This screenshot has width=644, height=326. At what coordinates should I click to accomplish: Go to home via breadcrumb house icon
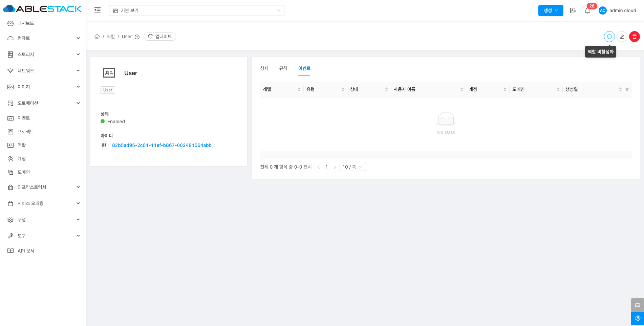[97, 37]
